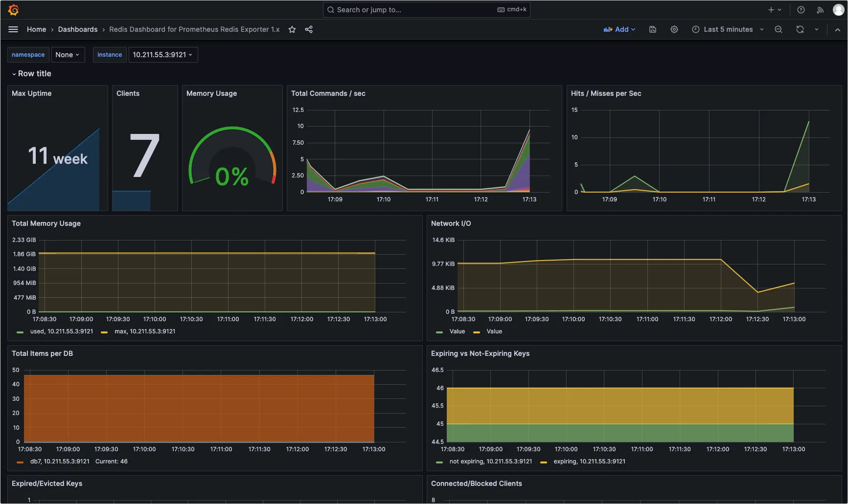Click the Grafana logo icon

pyautogui.click(x=14, y=10)
